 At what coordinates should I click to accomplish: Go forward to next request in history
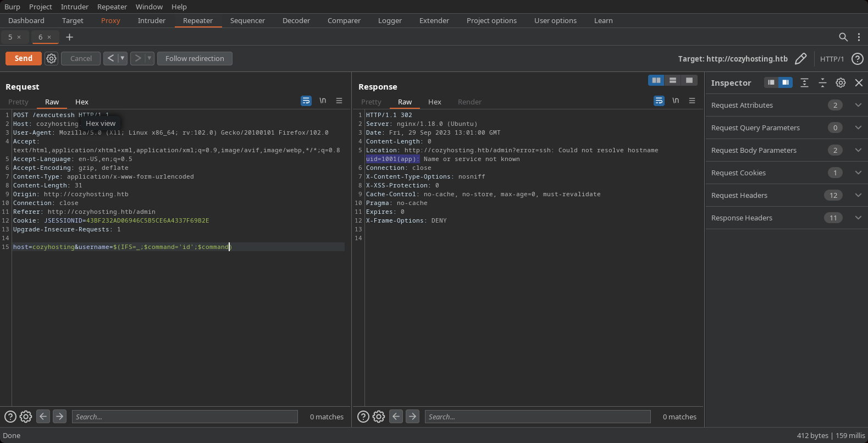[137, 58]
